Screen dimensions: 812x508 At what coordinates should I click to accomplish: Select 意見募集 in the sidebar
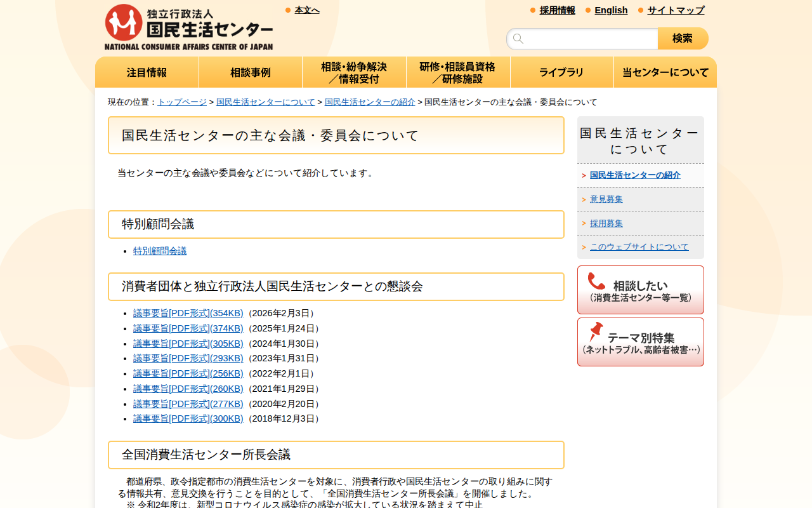click(x=606, y=199)
